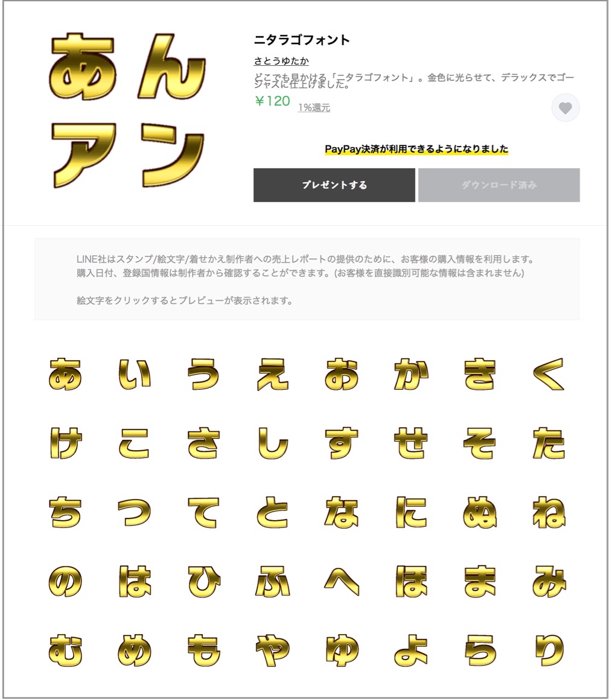Open the PayPay決済 announcement banner
Screen dimensions: 609x700
pos(416,149)
